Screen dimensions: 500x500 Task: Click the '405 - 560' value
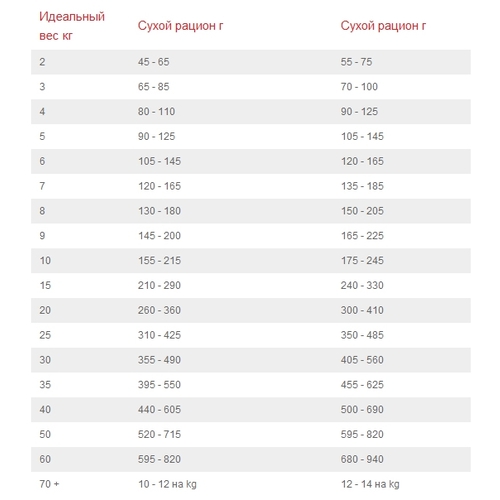pyautogui.click(x=362, y=360)
